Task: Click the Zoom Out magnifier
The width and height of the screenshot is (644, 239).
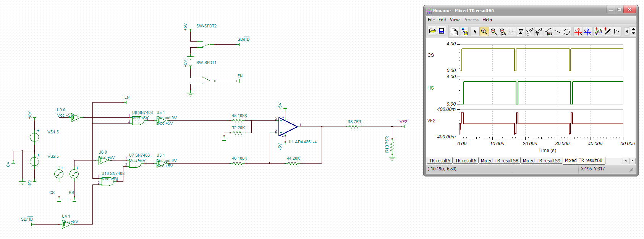Action: 494,32
